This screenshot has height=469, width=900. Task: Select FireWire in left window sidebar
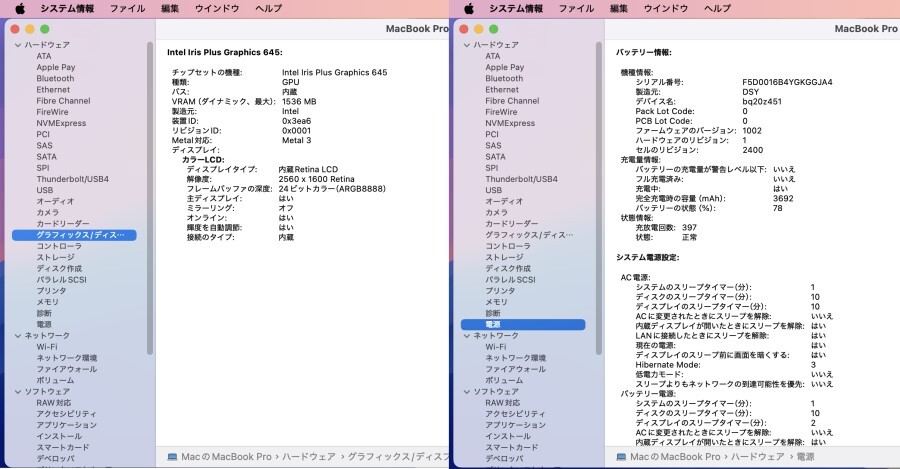click(x=52, y=112)
